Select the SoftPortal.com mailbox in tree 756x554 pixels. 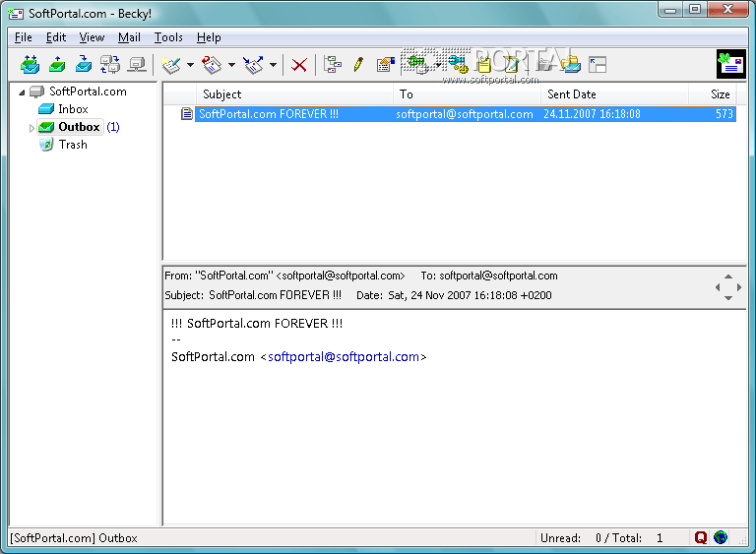coord(88,92)
